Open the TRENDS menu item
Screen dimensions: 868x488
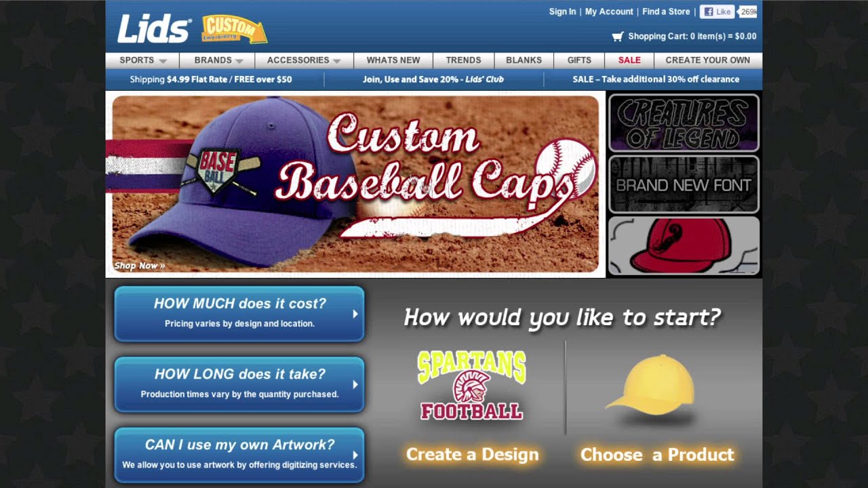[463, 60]
